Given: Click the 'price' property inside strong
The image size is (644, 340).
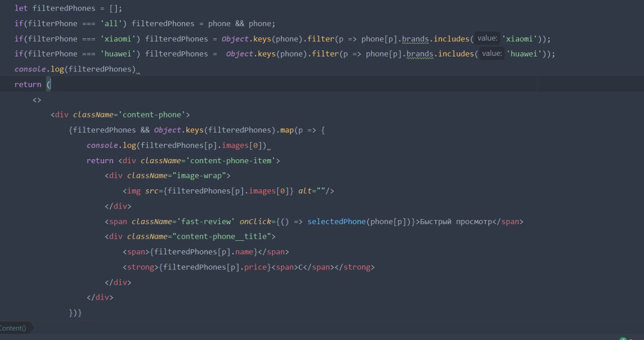Looking at the screenshot, I should 255,267.
